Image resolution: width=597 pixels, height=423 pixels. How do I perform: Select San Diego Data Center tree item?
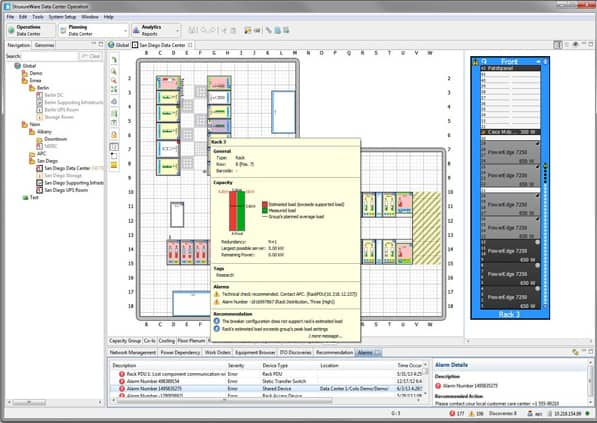(x=67, y=168)
